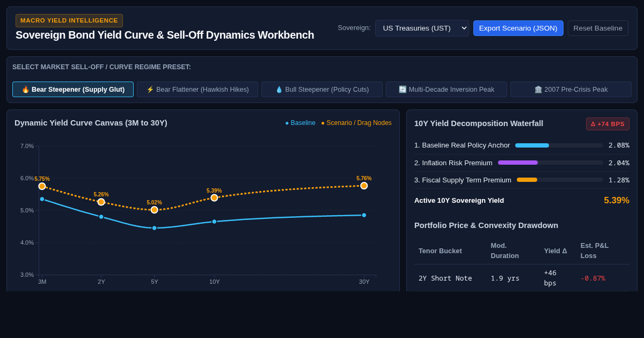
Task: Click the -0.87% P&L loss cell
Action: coord(592,278)
